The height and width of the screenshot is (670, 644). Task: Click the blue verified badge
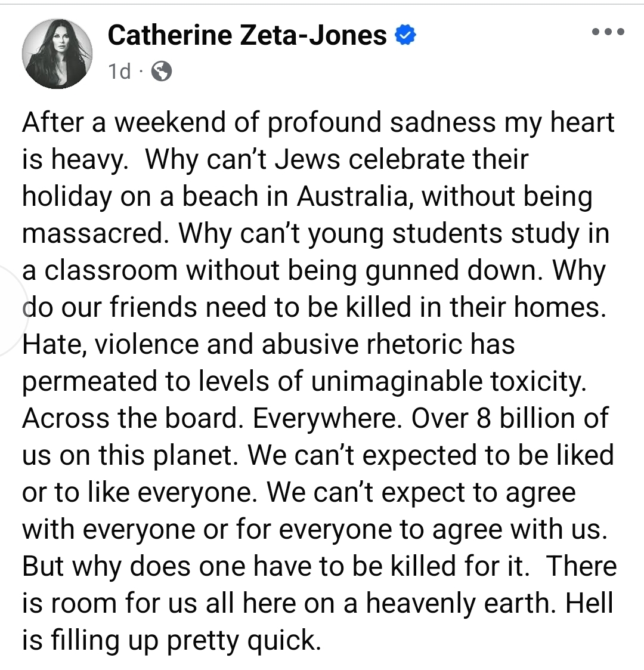[405, 35]
